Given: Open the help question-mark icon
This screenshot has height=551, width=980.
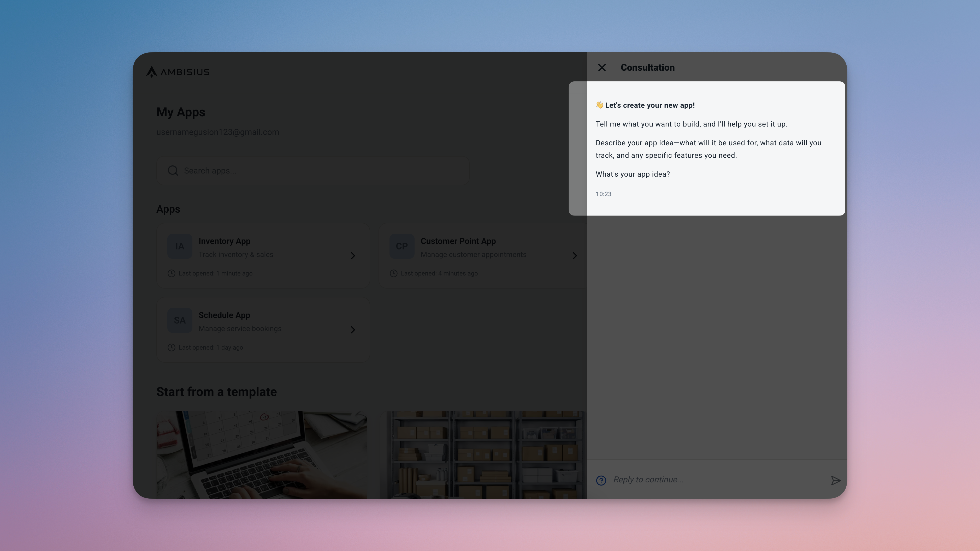Looking at the screenshot, I should coord(601,481).
